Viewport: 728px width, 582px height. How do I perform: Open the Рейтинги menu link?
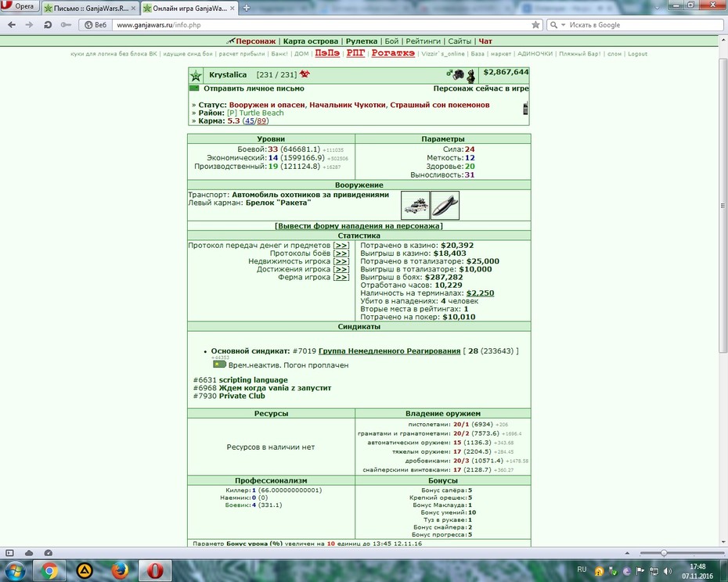click(423, 41)
